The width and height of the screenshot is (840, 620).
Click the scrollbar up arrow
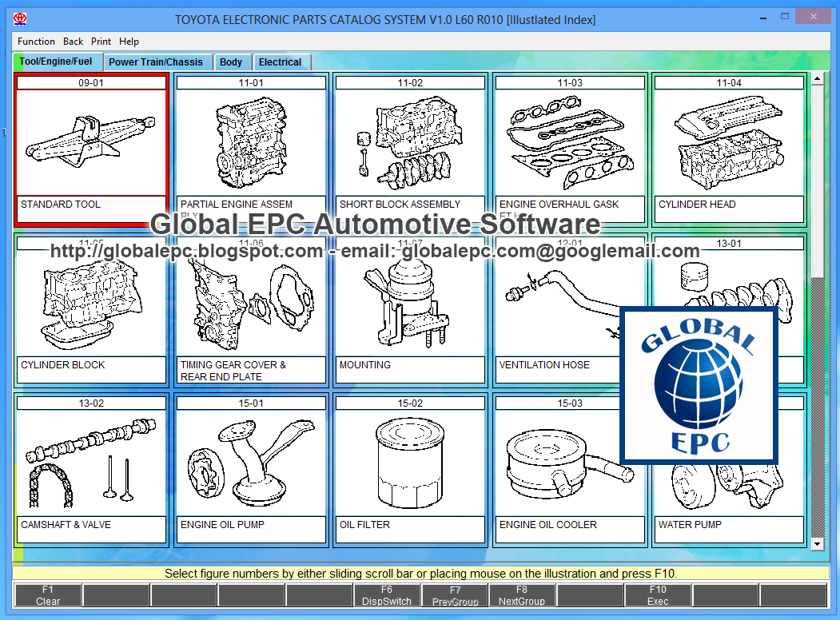(817, 79)
